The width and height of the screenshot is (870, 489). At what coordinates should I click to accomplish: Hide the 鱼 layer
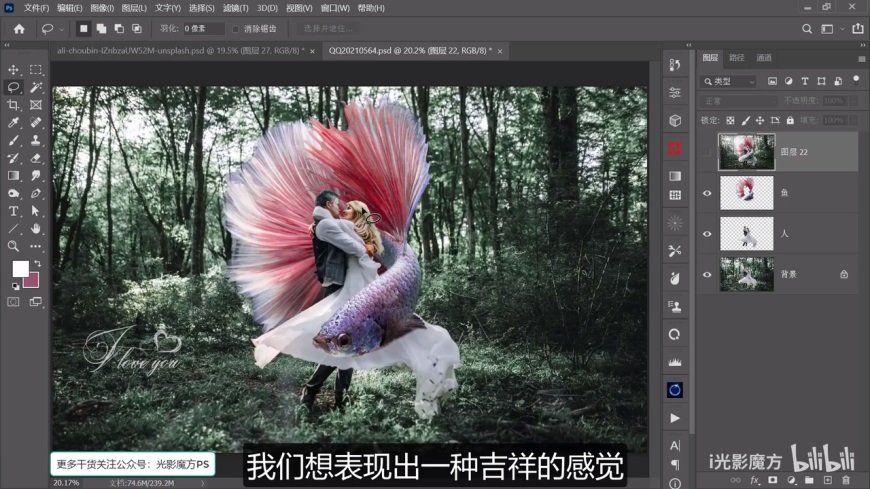(707, 193)
